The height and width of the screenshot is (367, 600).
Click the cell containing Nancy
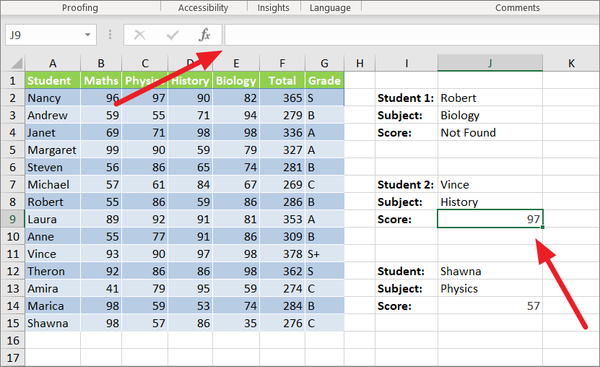(x=53, y=98)
